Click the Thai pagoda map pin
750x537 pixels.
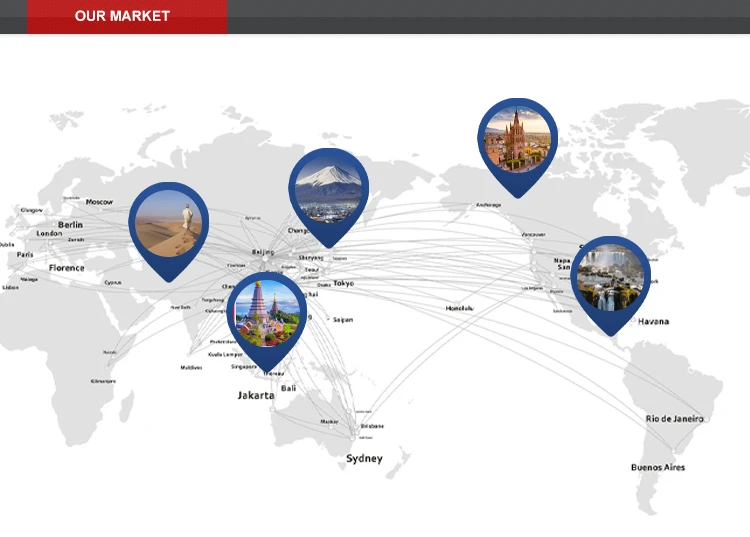[x=266, y=321]
